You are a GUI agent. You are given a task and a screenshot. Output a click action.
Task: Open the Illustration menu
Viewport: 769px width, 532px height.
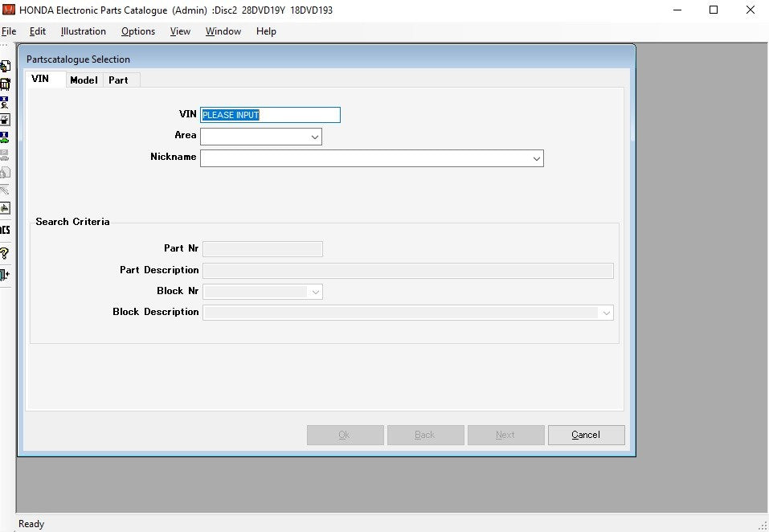point(84,31)
